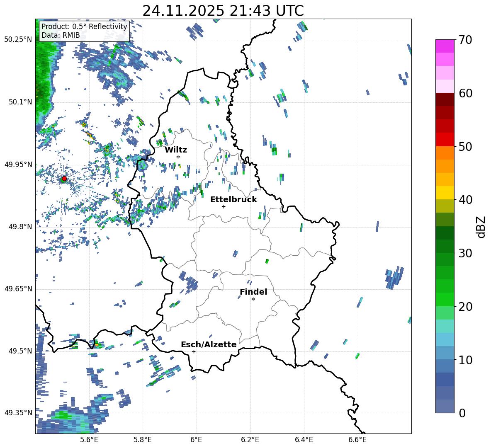This screenshot has width=491, height=448.
Task: Click the 6.2°E longitude label
Action: click(250, 440)
